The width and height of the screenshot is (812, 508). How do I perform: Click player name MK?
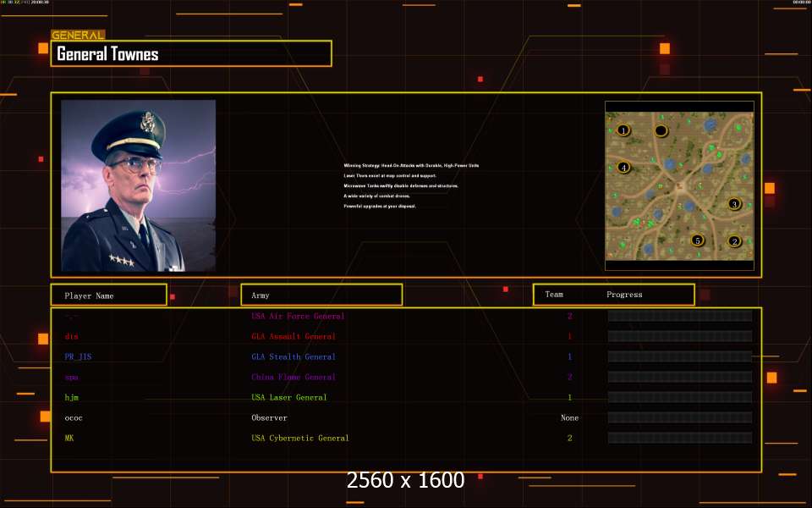pyautogui.click(x=69, y=438)
